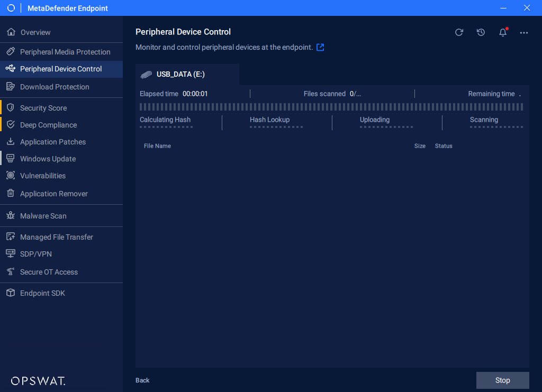
Task: Click the Windows Update icon
Action: [x=11, y=159]
